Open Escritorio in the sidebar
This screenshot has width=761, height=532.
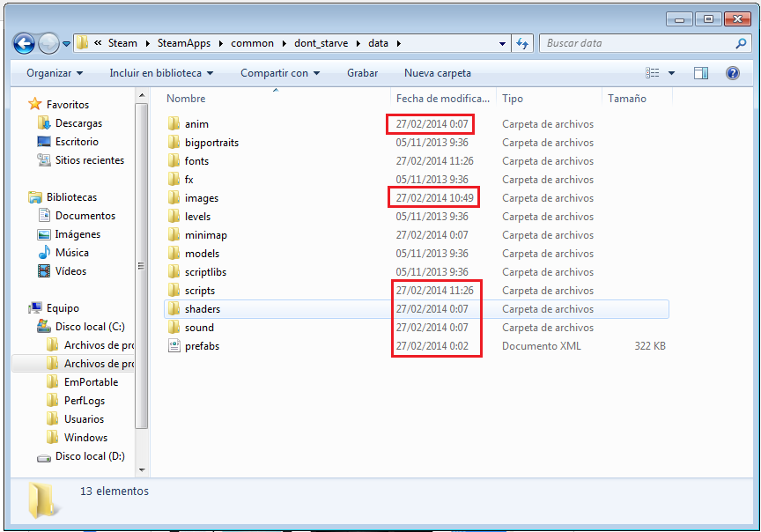click(x=77, y=142)
